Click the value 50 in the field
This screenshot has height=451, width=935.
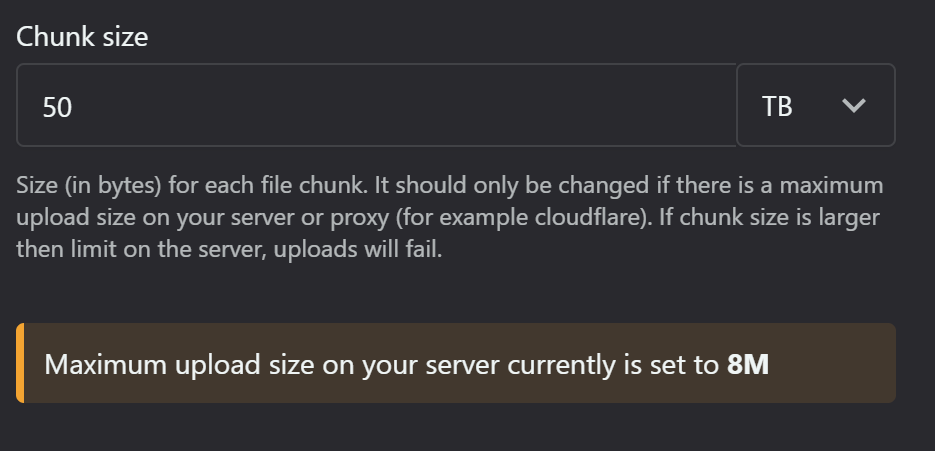[57, 107]
